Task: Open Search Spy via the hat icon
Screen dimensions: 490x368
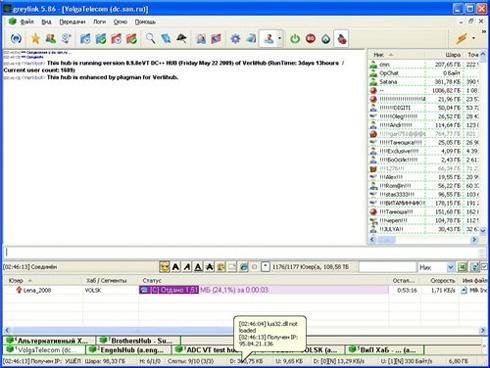Action: (x=181, y=39)
